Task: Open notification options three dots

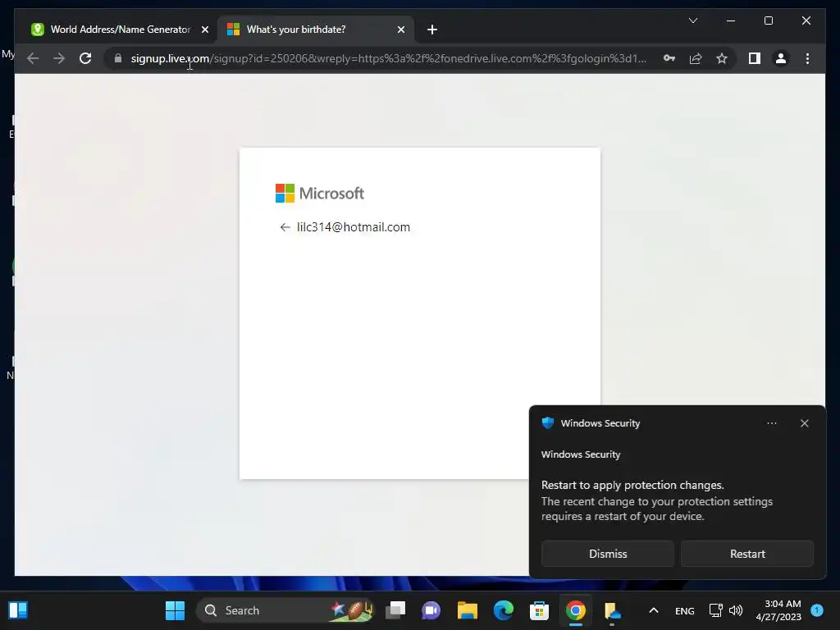Action: point(771,423)
